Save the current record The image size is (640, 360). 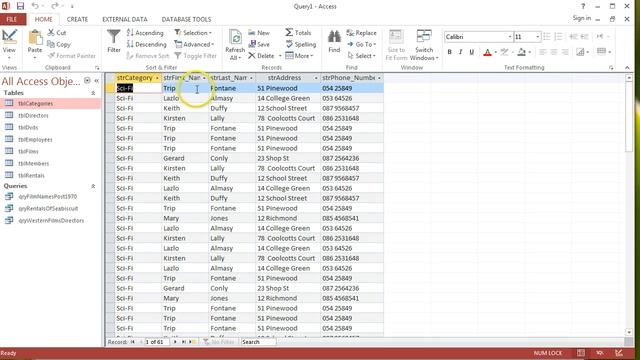click(x=259, y=44)
